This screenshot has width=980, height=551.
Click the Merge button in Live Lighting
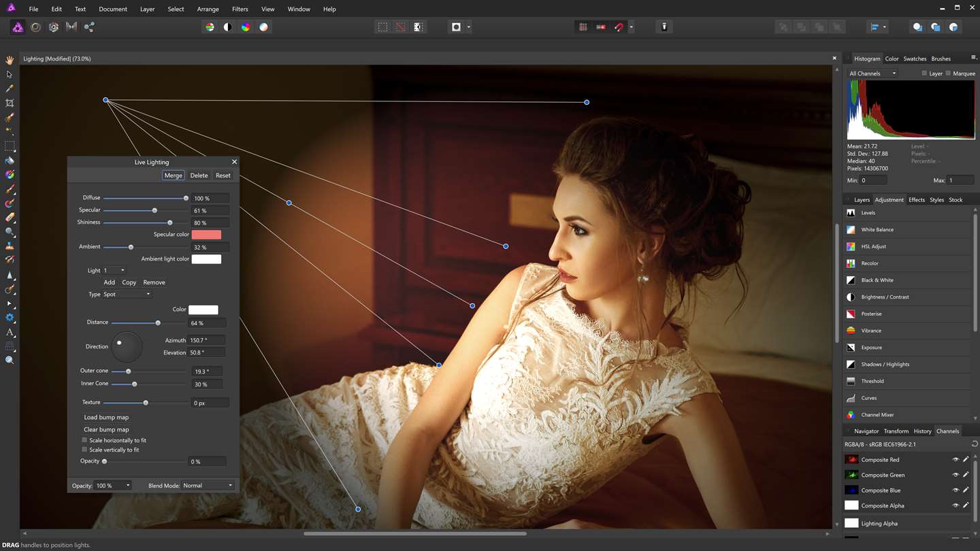[173, 176]
